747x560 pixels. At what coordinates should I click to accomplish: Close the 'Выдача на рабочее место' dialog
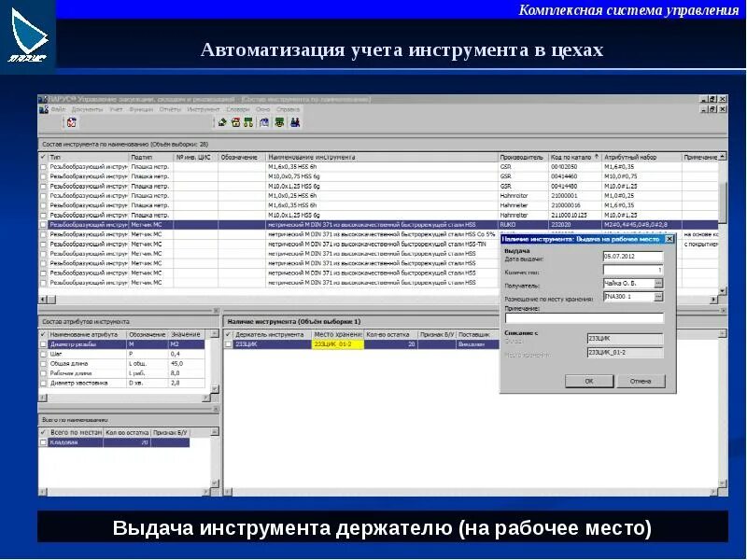(x=669, y=239)
